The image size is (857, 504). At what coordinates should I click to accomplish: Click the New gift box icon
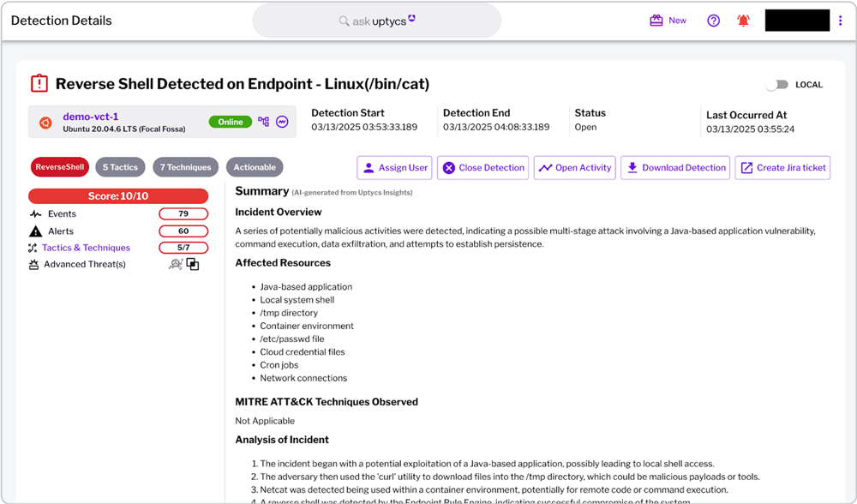coord(656,21)
